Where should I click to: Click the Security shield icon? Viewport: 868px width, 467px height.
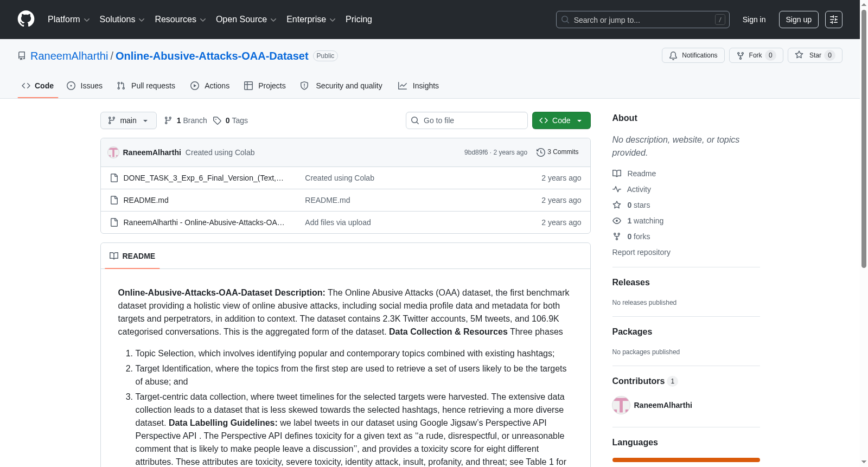(304, 86)
